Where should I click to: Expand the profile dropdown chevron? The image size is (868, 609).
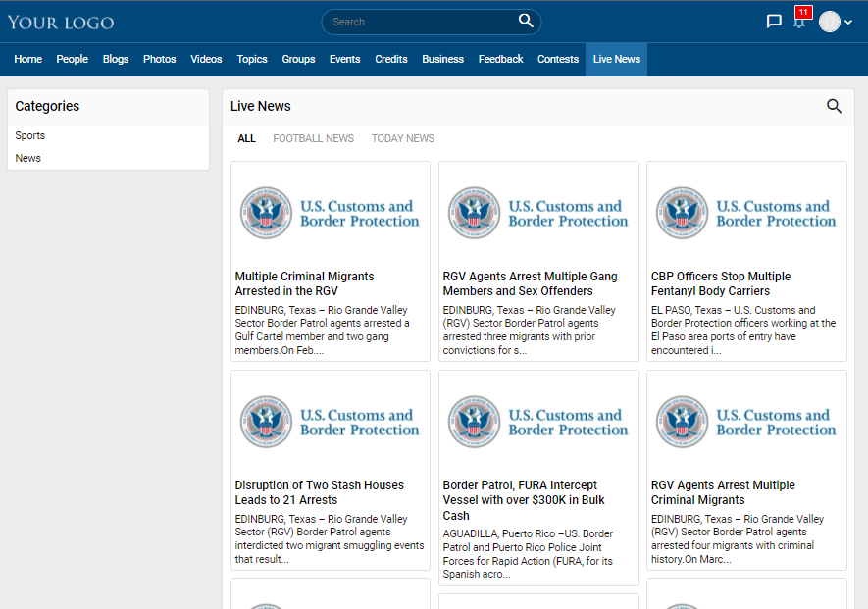coord(848,23)
